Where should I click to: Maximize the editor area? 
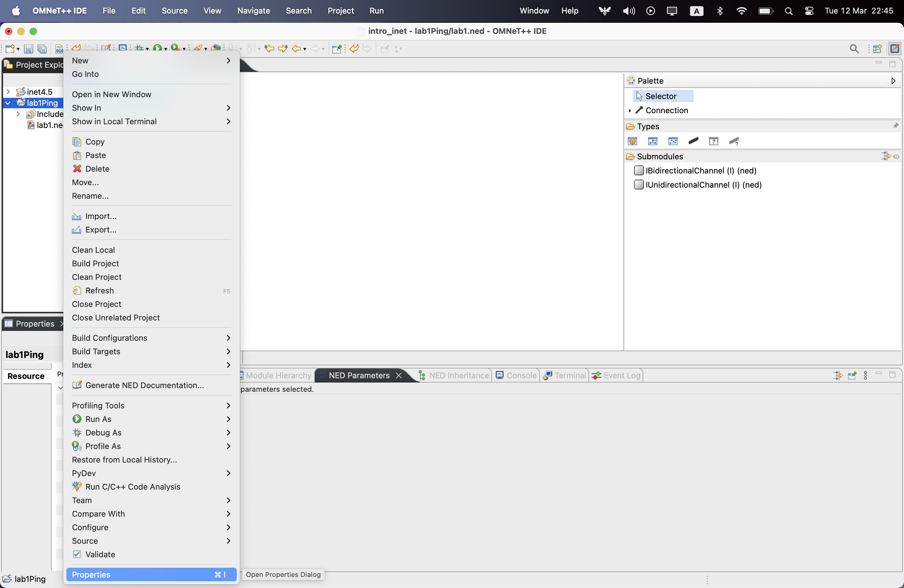892,64
